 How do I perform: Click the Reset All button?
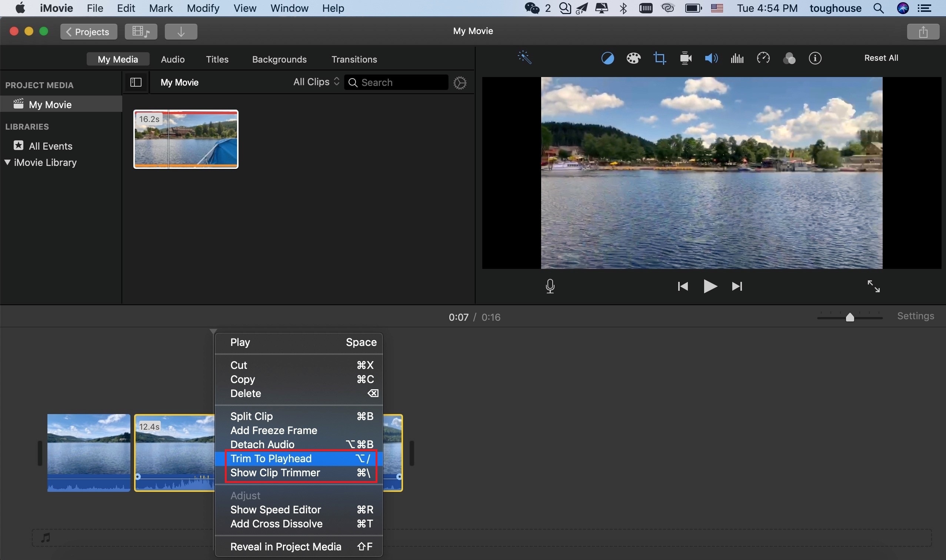tap(881, 59)
